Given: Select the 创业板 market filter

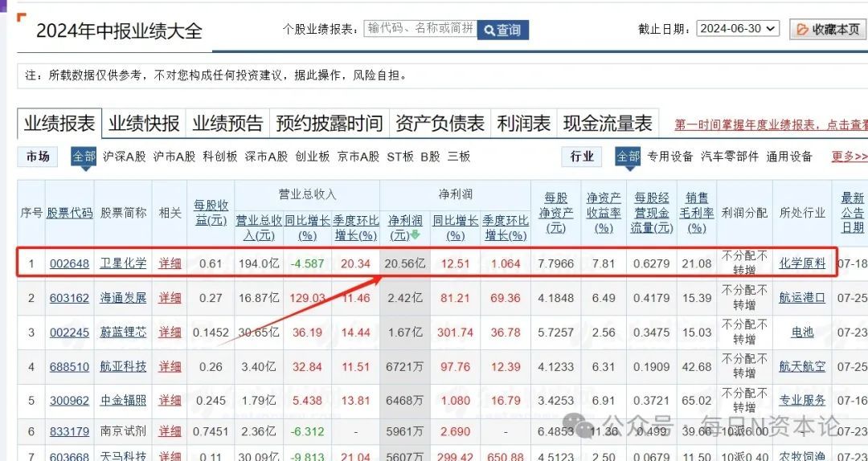Looking at the screenshot, I should click(x=312, y=157).
